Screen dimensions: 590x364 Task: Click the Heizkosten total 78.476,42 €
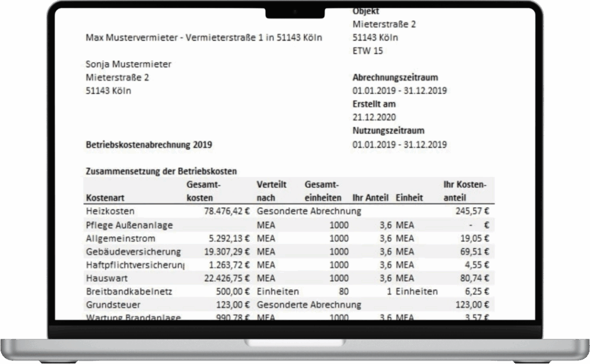coord(226,211)
